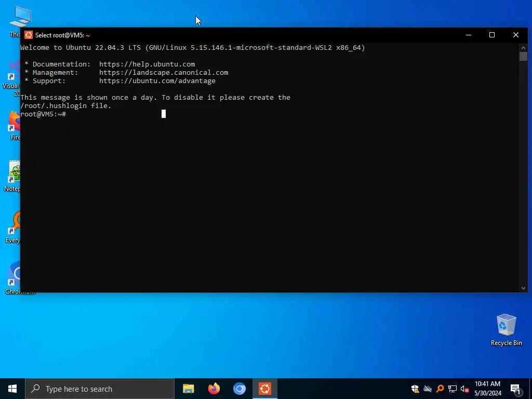Select the Everything desktop shortcut

(12, 227)
